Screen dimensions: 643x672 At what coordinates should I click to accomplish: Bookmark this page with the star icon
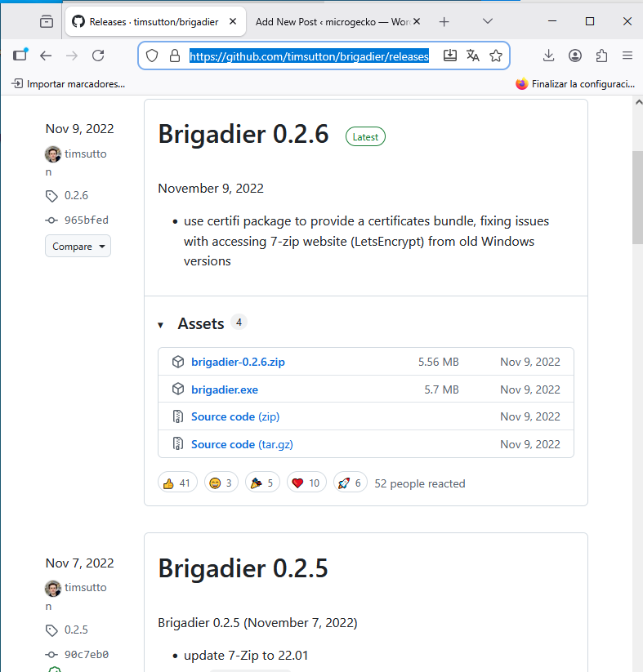click(x=496, y=56)
